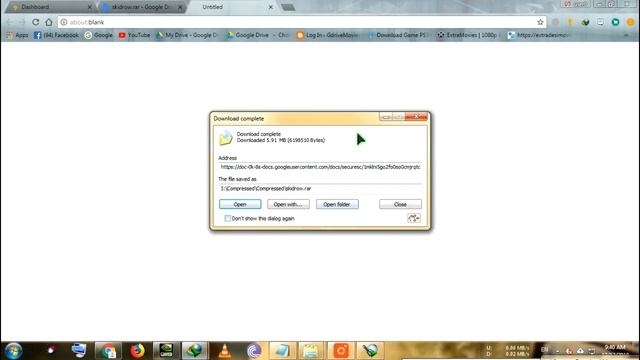Choose Open with... in the download dialog

point(288,204)
